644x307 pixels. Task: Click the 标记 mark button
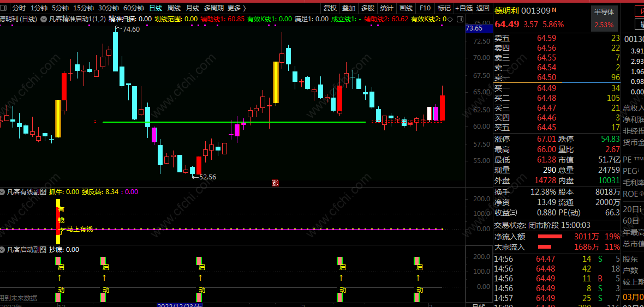[x=444, y=8]
